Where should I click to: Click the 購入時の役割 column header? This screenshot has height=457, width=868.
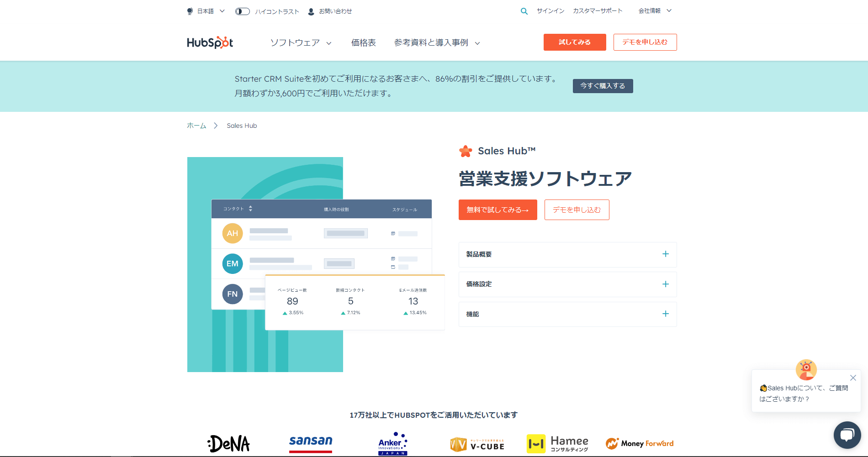point(336,210)
